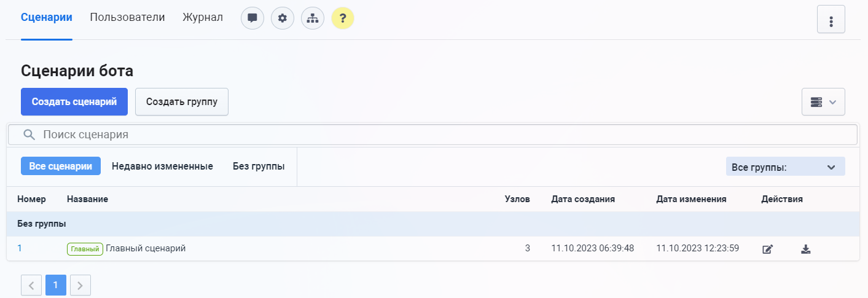868x298 pixels.
Task: Open the Все группы dropdown
Action: tap(785, 167)
